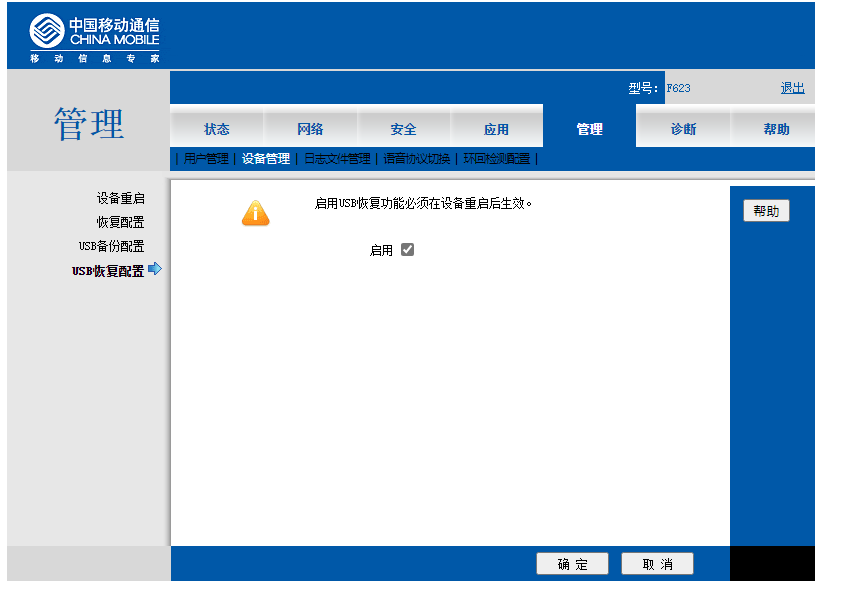The height and width of the screenshot is (614, 864).
Task: Open 恢复配置 in the sidebar
Action: pos(120,222)
